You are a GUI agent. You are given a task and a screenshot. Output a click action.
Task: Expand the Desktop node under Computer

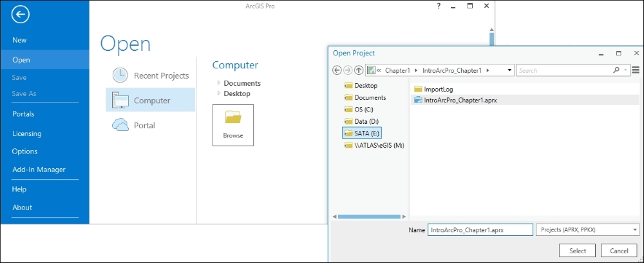(219, 93)
